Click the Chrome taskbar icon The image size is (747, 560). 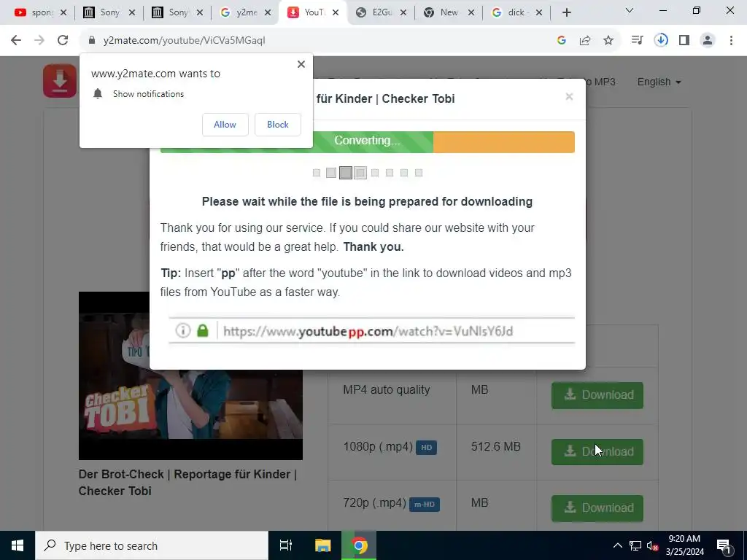360,545
